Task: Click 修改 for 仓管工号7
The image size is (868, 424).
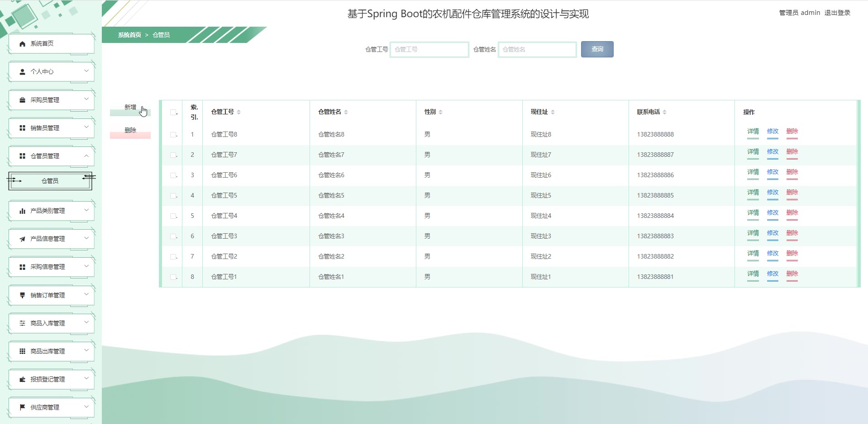Action: (773, 152)
